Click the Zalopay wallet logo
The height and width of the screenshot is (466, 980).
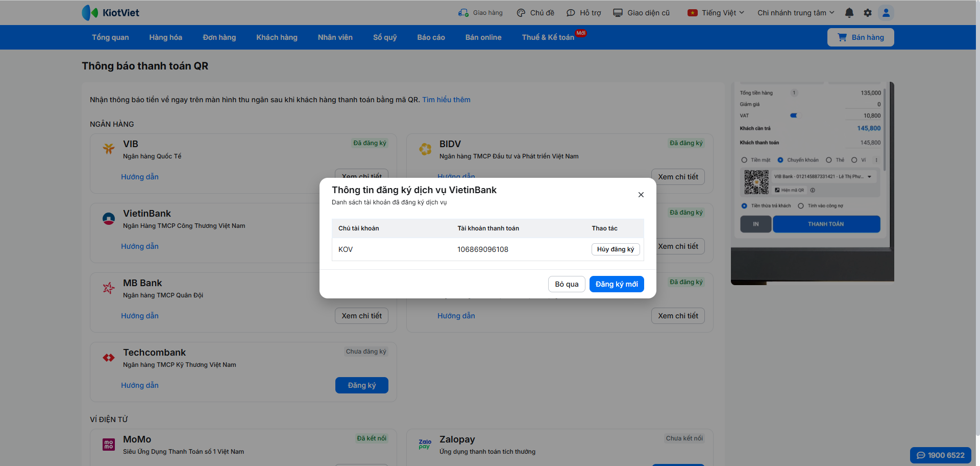click(x=425, y=445)
